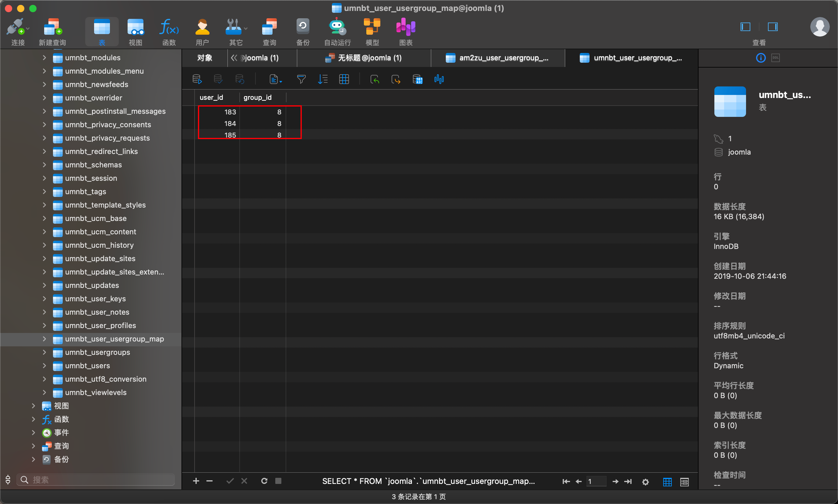This screenshot has height=504, width=838.
Task: Expand the 视图 views tree group
Action: 33,405
